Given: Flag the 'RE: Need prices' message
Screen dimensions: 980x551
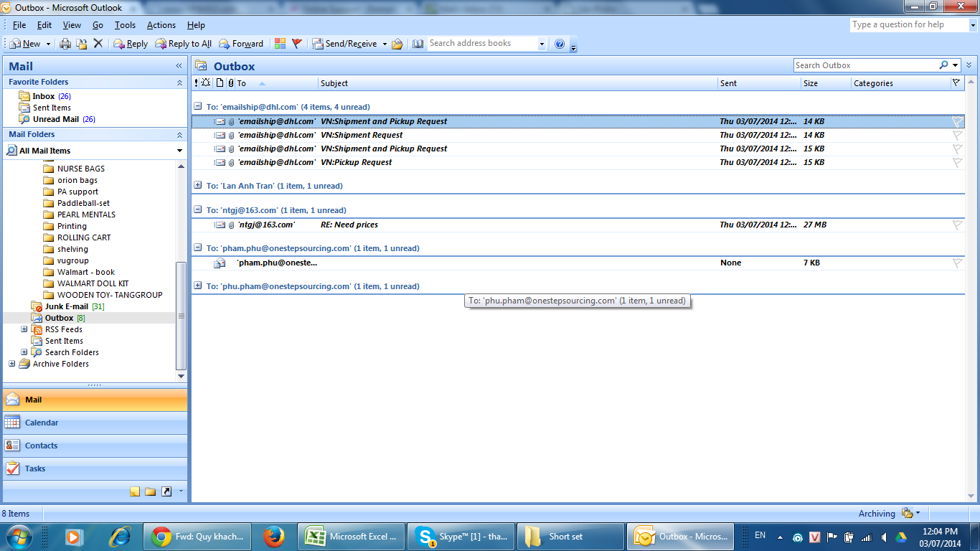Looking at the screenshot, I should tap(957, 225).
